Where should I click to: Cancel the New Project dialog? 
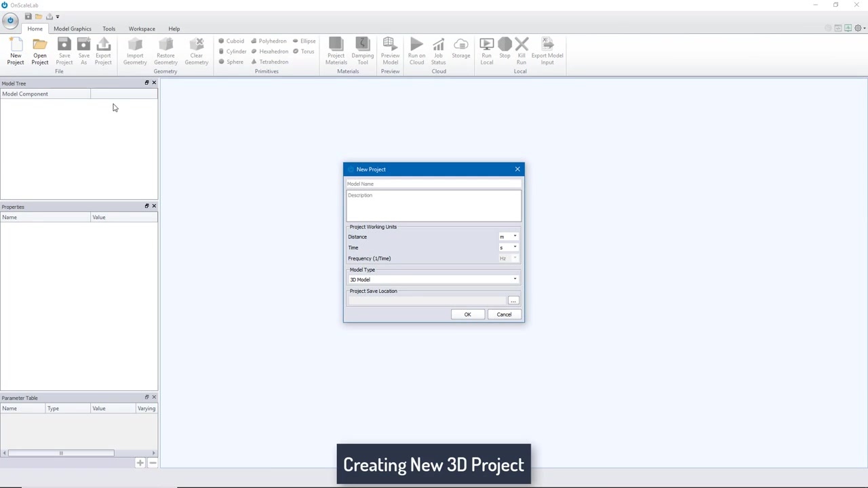tap(504, 314)
